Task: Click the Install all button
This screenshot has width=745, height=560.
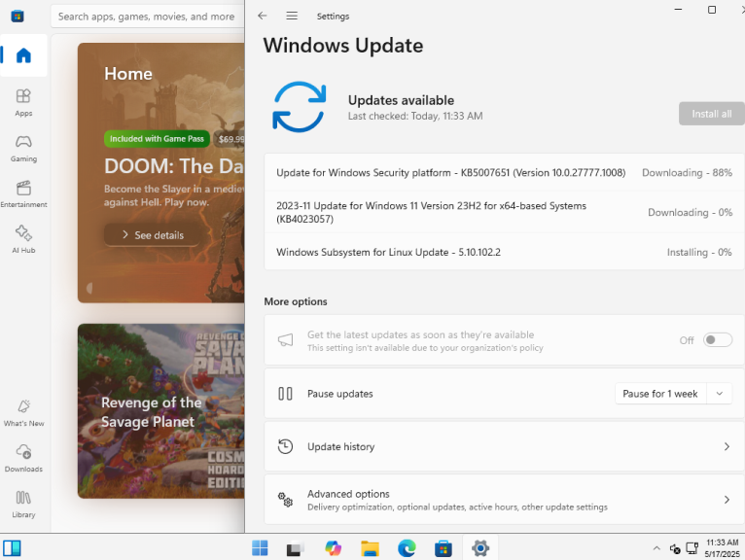Action: [x=711, y=114]
